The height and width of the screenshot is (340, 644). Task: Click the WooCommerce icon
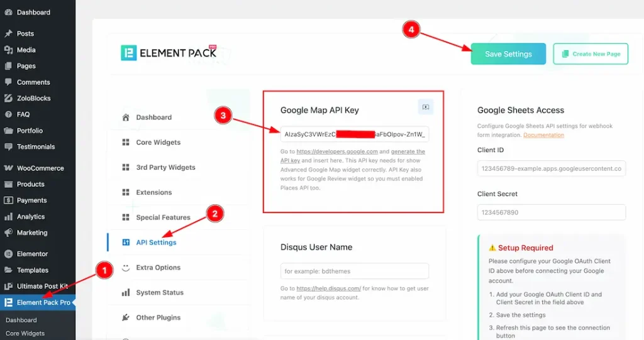click(x=8, y=168)
